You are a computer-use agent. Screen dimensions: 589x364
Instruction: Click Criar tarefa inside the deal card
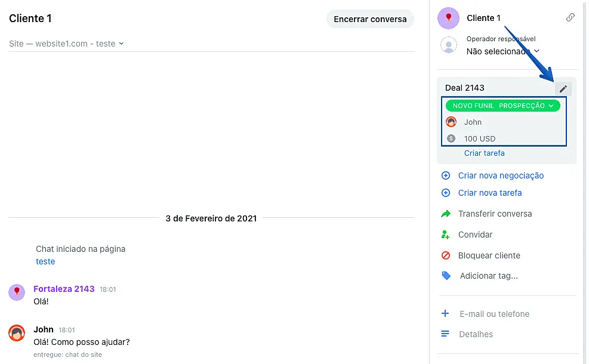pos(484,153)
